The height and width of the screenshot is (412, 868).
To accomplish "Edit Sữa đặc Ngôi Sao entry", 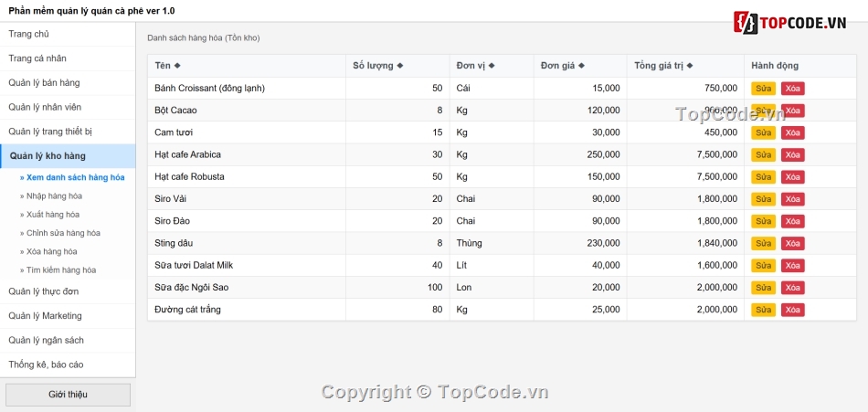I will coord(763,288).
